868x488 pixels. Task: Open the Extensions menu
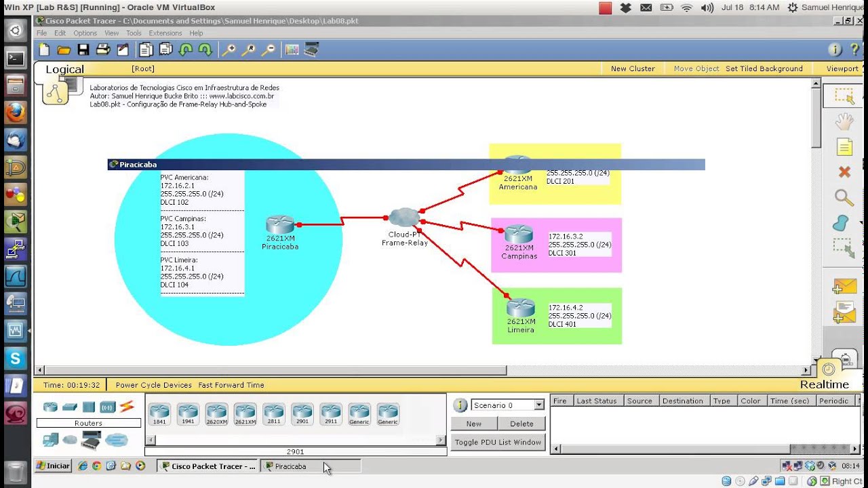pos(165,33)
